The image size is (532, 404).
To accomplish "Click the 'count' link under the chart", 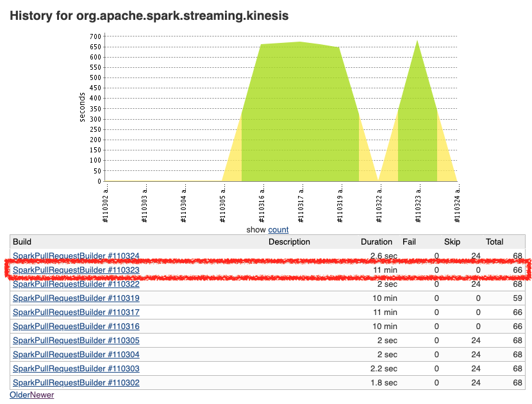I will coord(278,230).
